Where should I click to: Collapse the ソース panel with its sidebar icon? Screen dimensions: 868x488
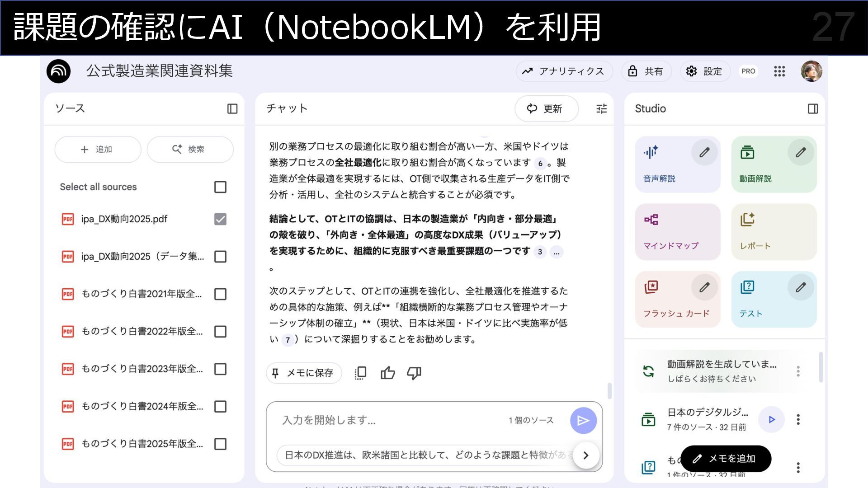[232, 109]
